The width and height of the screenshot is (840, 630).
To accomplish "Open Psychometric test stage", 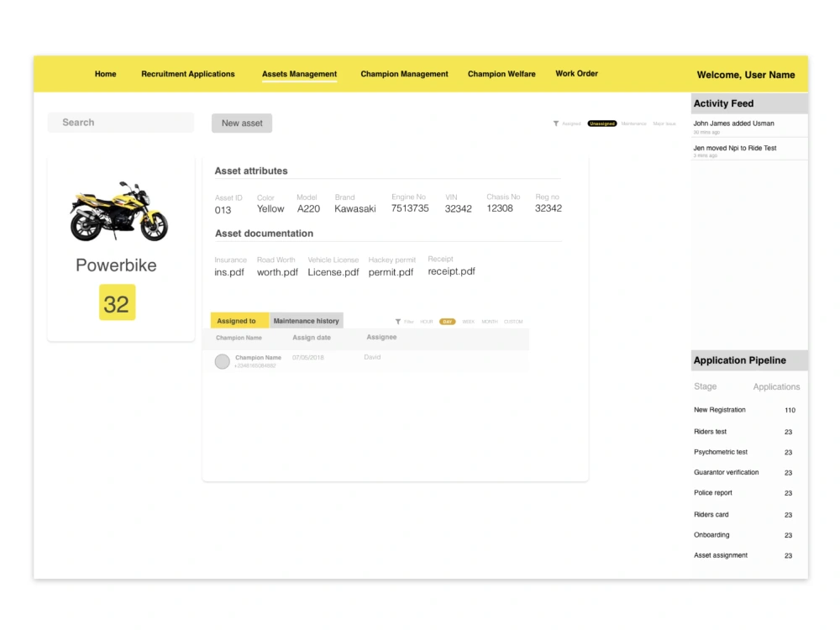I will coord(721,452).
